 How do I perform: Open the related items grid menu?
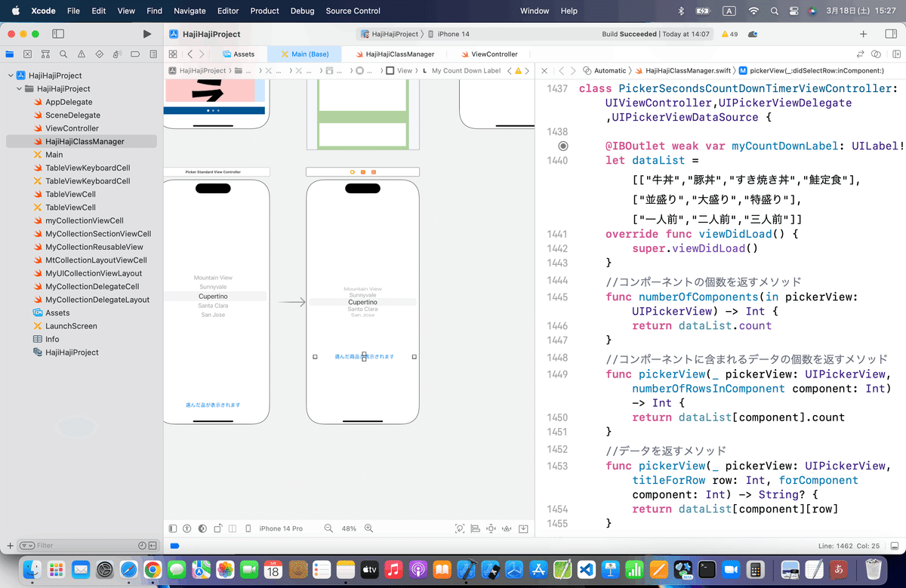pos(173,54)
